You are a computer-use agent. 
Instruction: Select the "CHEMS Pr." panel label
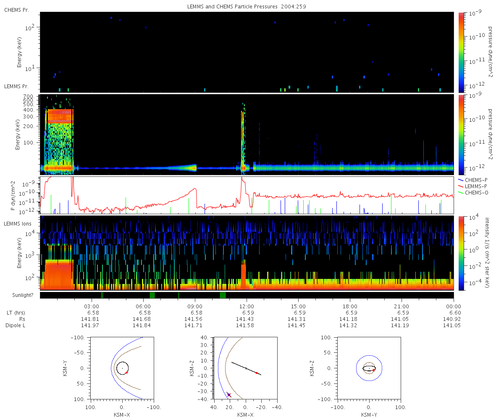click(x=16, y=10)
